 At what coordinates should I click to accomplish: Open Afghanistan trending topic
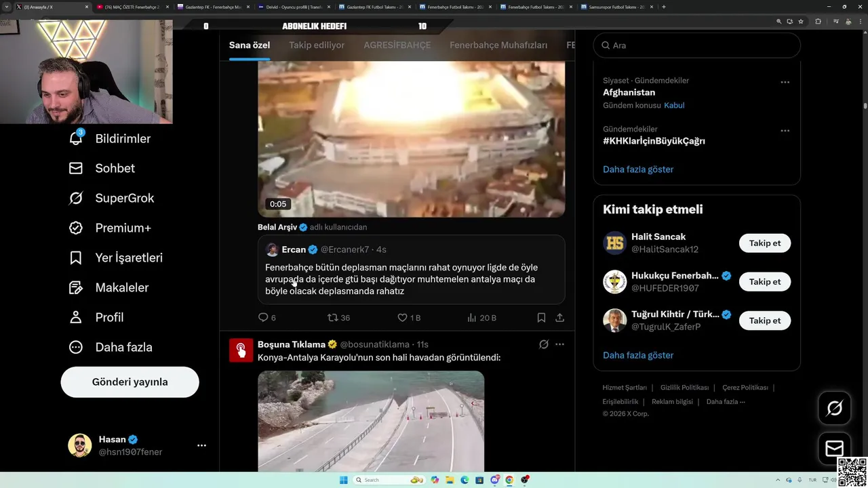coord(629,92)
